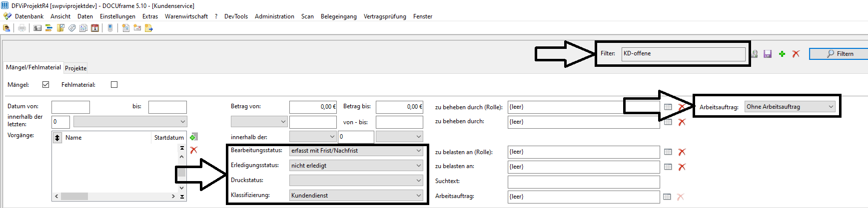Viewport: 868px width, 208px height.
Task: Click the 'Betrag bis' amount field
Action: pos(399,107)
